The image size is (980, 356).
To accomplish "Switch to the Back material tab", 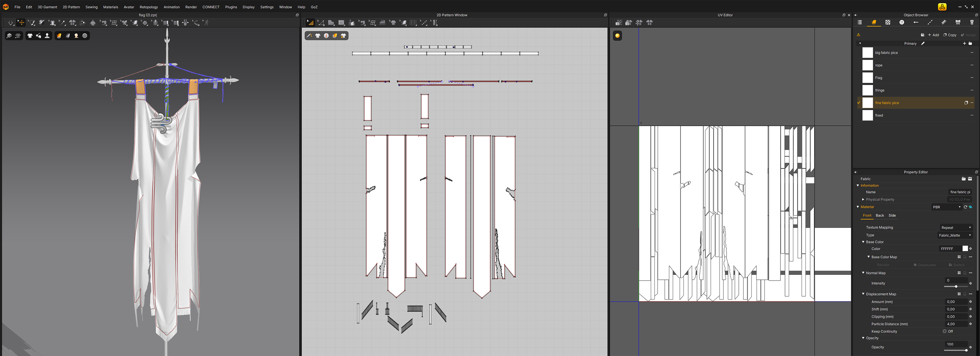I will coord(880,215).
